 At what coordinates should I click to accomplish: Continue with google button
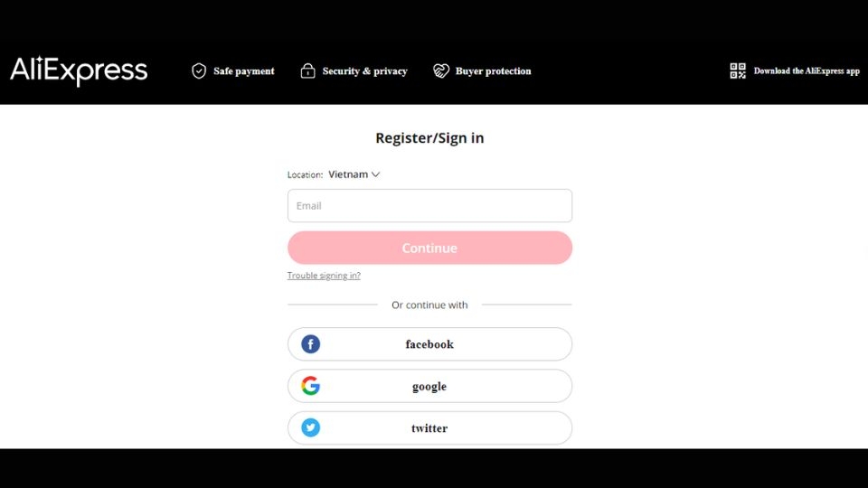429,386
